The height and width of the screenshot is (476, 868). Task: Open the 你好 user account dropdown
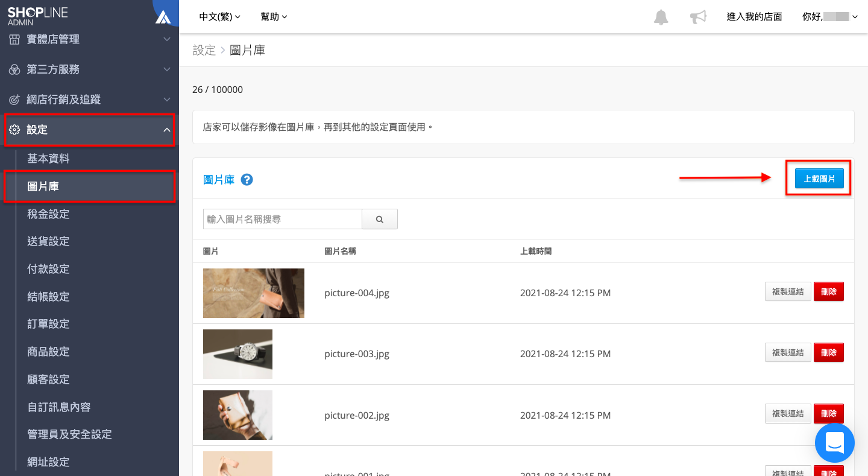coord(830,17)
